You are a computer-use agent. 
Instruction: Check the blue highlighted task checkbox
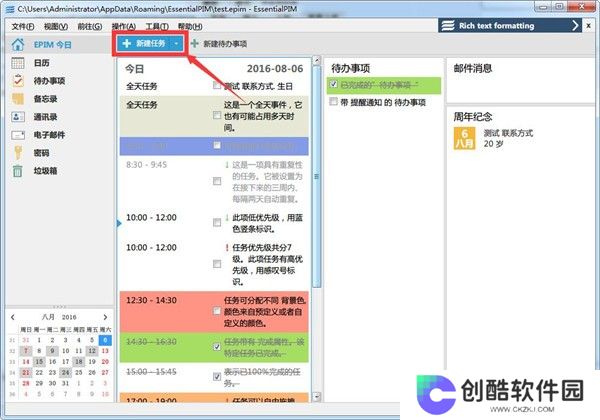tap(217, 145)
